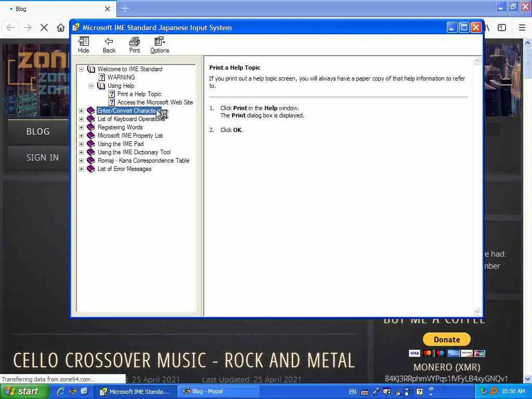The height and width of the screenshot is (399, 532).
Task: Toggle the browser sidebar icon
Action: pos(502,28)
